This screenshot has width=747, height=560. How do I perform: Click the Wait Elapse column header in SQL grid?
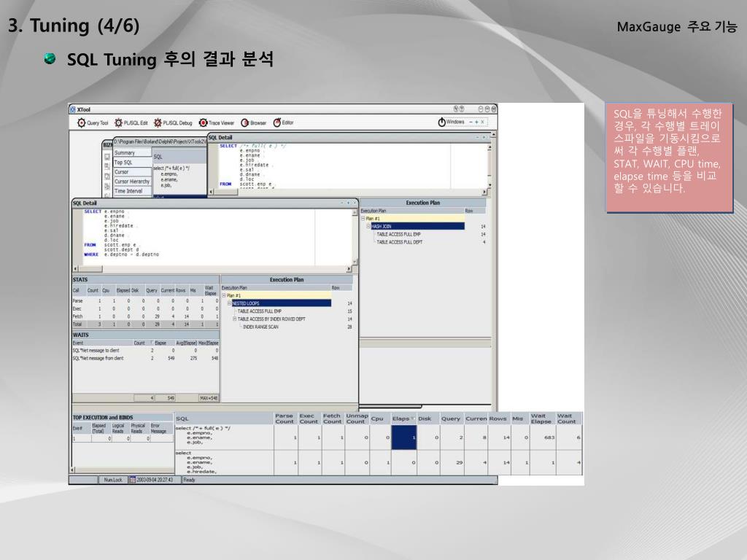point(542,419)
